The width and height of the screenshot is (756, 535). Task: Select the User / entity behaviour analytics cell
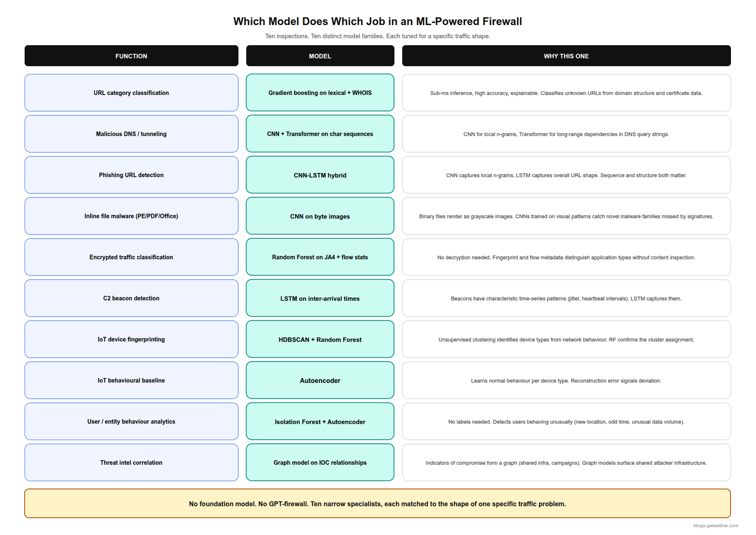[x=131, y=422]
